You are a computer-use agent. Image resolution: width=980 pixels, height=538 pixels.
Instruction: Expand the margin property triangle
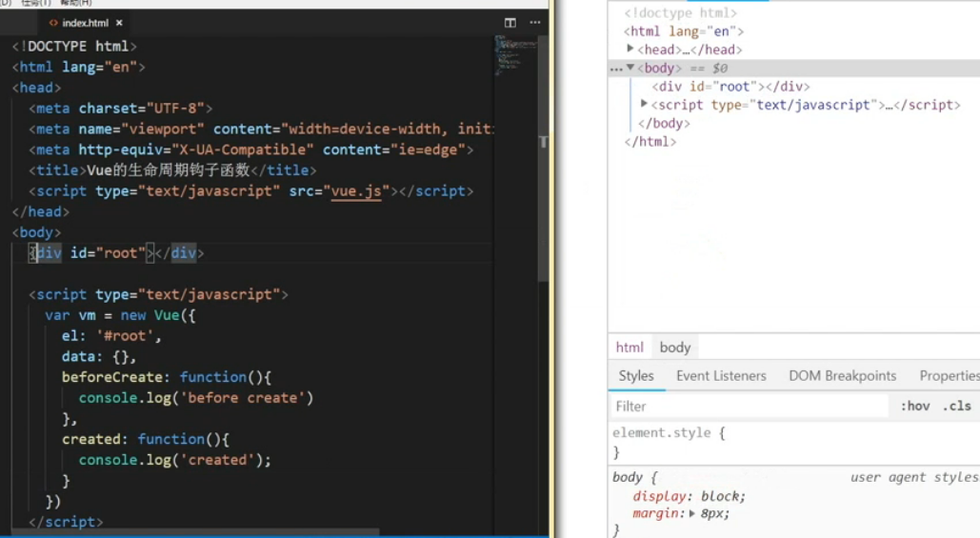[691, 513]
